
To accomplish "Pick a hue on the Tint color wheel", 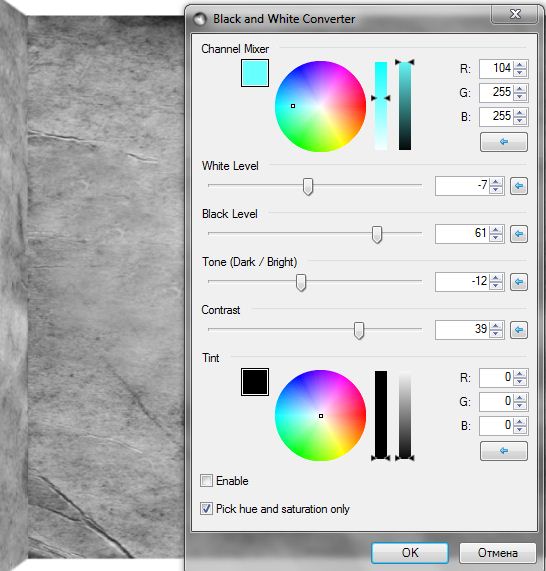I will tap(321, 416).
